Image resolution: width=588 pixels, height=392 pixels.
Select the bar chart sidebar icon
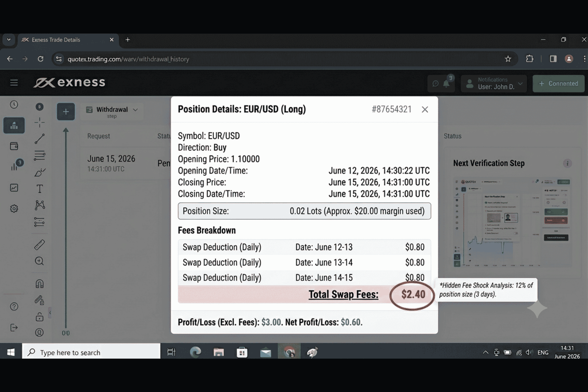coord(14,126)
